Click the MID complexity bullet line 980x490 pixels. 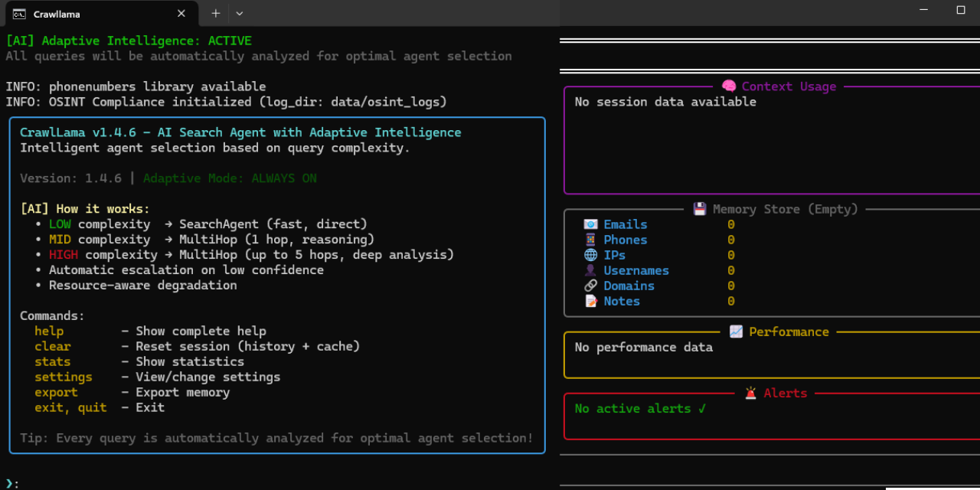pyautogui.click(x=204, y=240)
